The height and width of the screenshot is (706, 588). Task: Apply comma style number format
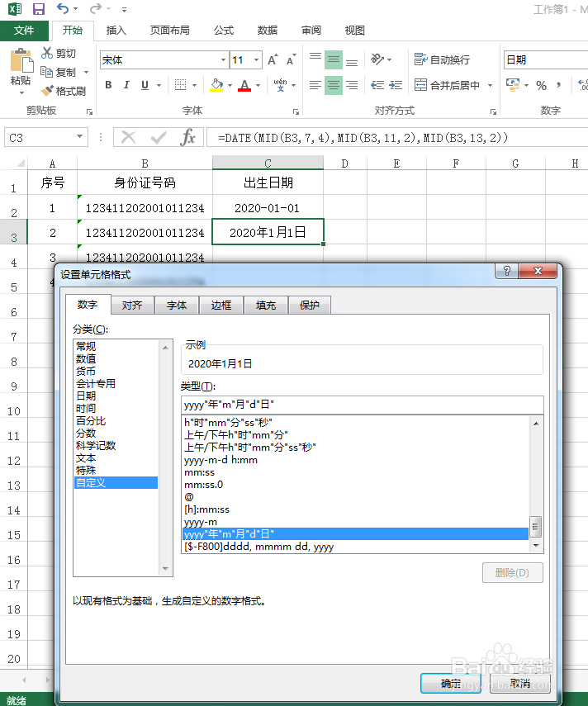(x=559, y=85)
